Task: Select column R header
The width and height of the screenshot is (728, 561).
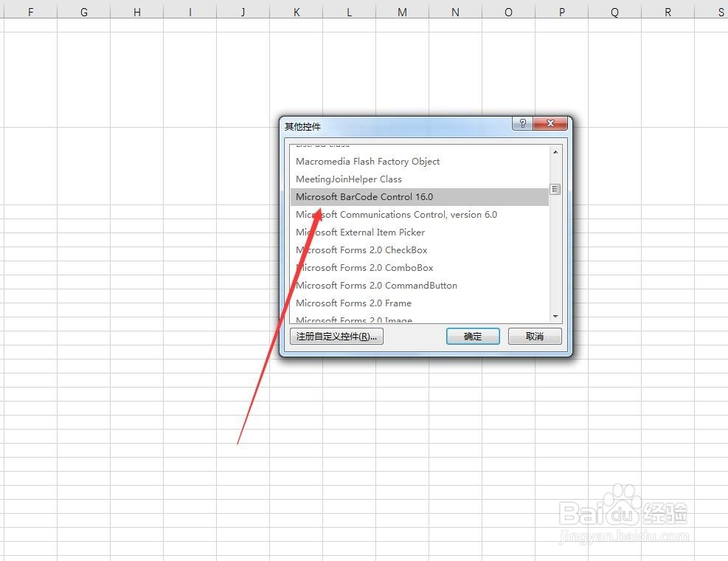Action: click(x=668, y=12)
